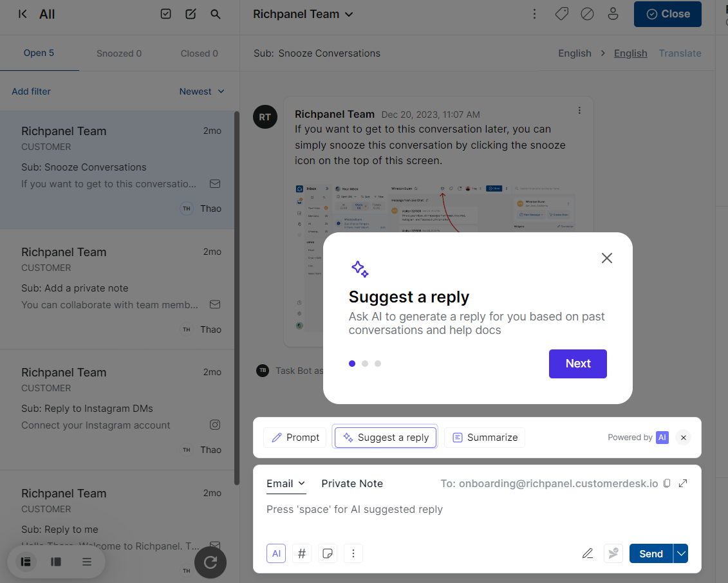
Task: Open the conversation options three-dot menu in the header
Action: pos(534,14)
